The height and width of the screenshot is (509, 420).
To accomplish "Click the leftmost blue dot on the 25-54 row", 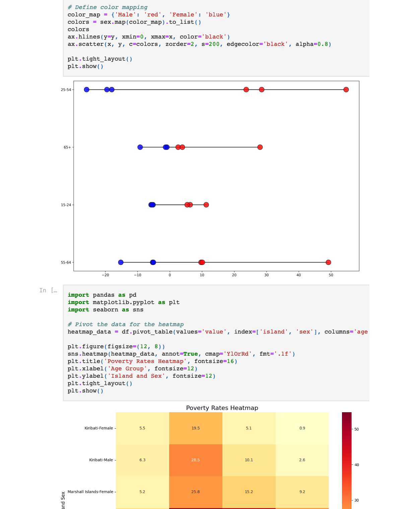I will [x=86, y=90].
